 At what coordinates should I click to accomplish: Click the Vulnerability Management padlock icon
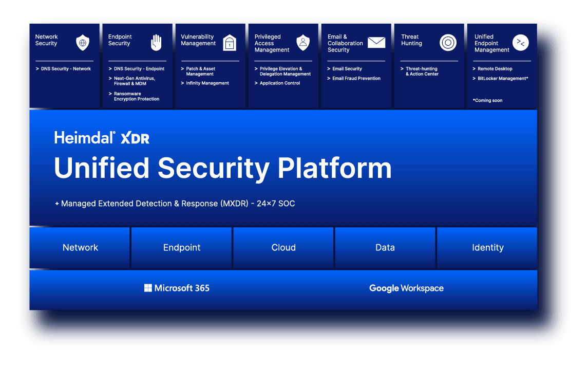pos(229,42)
